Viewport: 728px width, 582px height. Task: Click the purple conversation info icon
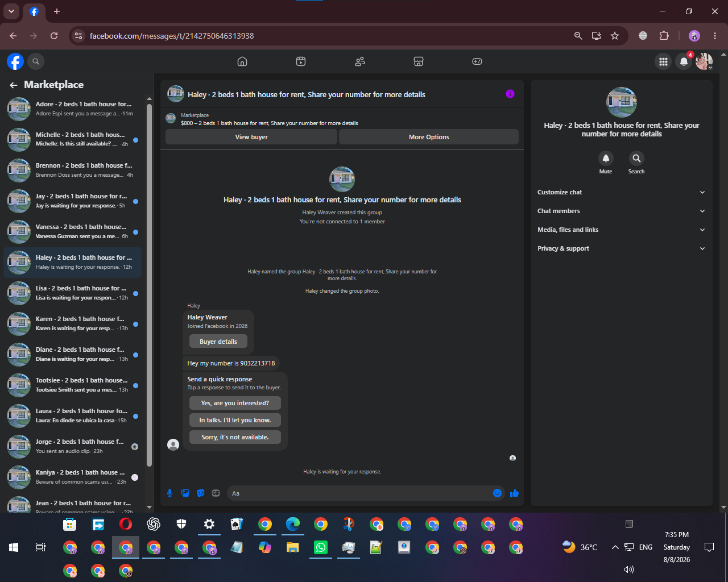click(510, 94)
